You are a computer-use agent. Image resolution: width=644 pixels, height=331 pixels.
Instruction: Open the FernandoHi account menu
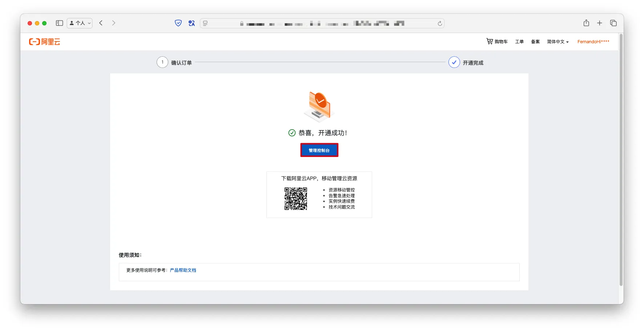tap(593, 42)
